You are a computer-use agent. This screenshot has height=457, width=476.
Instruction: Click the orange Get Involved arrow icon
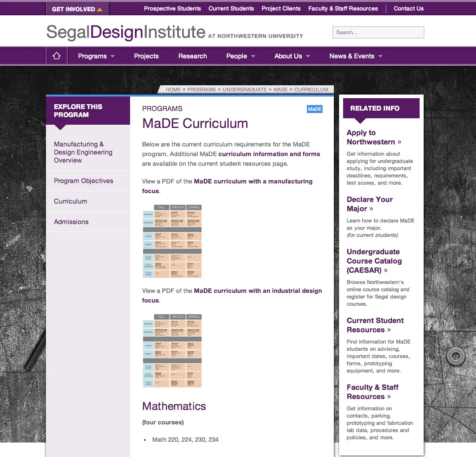[x=99, y=9]
